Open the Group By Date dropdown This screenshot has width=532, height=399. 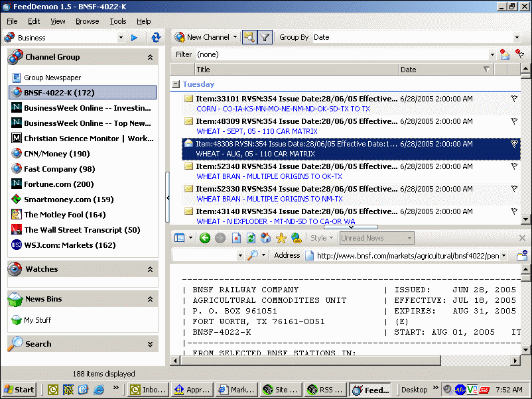click(x=517, y=38)
